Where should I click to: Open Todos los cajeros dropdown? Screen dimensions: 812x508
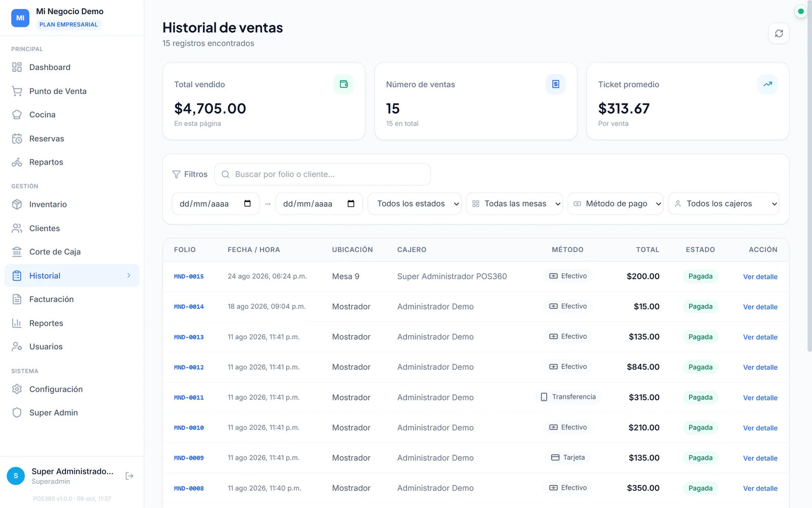(724, 204)
